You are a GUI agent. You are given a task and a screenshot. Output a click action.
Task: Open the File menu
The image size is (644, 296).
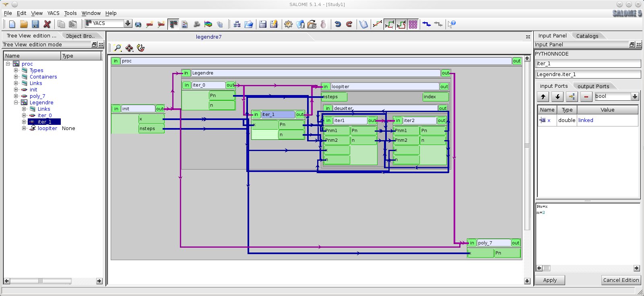(8, 13)
